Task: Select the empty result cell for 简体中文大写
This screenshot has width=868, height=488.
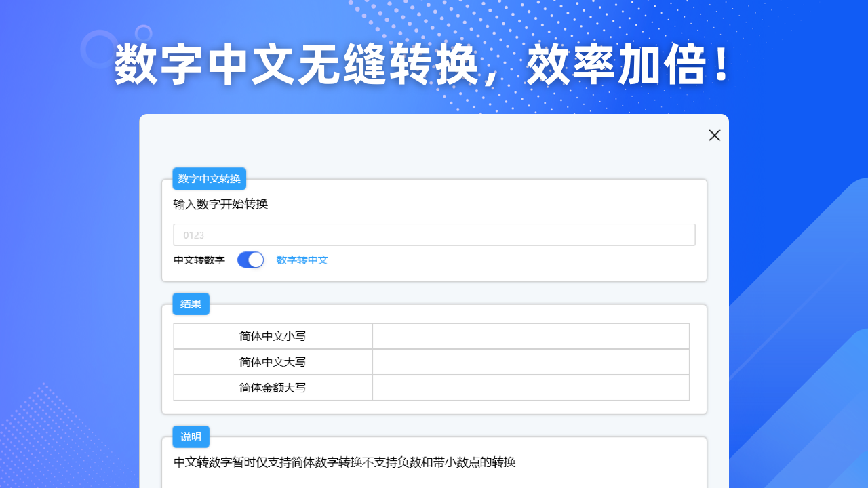Action: [530, 361]
